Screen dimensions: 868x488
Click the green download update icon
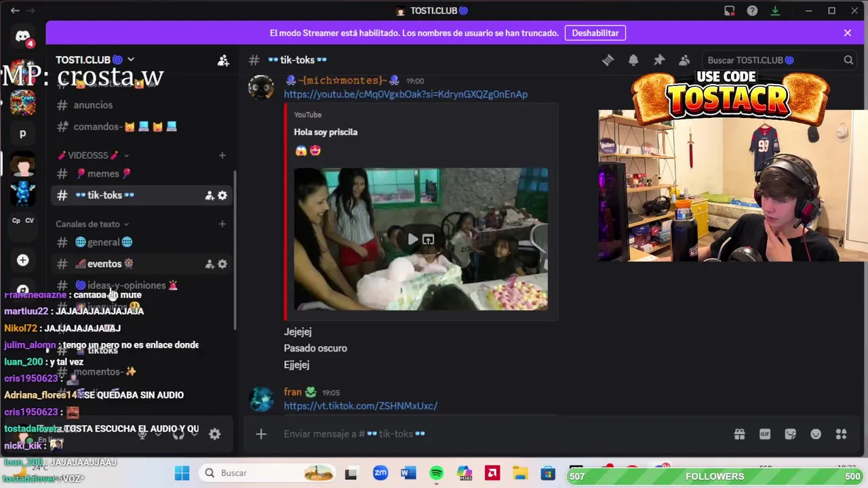pyautogui.click(x=775, y=11)
